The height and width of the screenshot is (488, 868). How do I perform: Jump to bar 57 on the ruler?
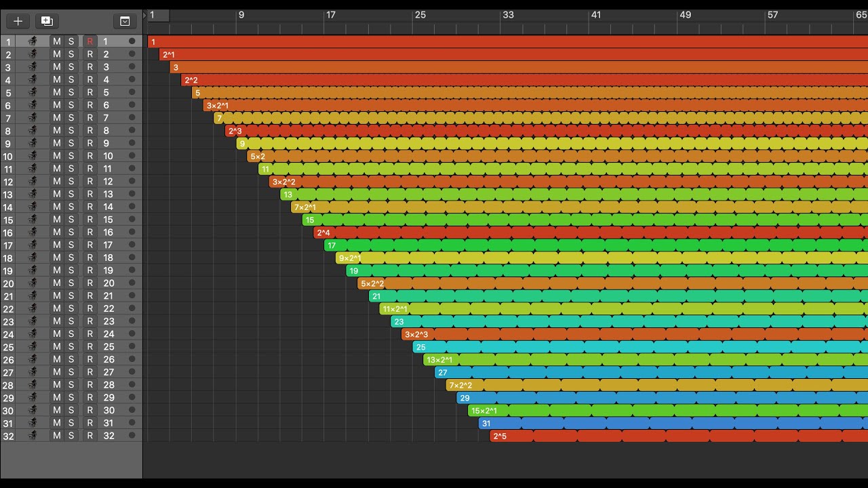point(772,15)
